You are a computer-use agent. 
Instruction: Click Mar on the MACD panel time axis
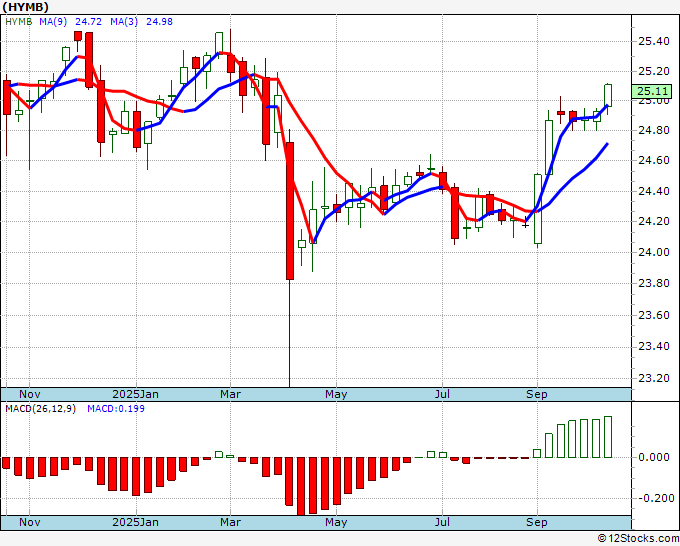230,522
